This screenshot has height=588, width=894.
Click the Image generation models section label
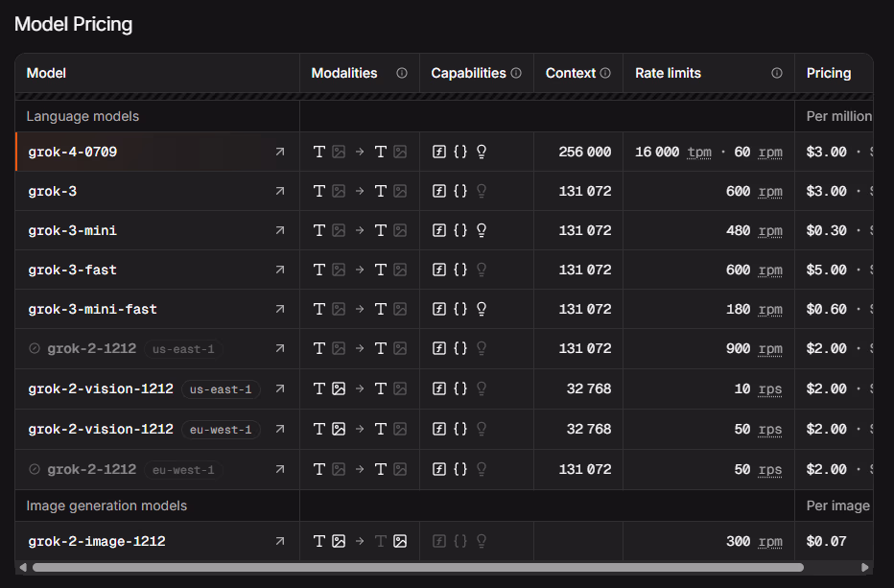click(x=106, y=506)
